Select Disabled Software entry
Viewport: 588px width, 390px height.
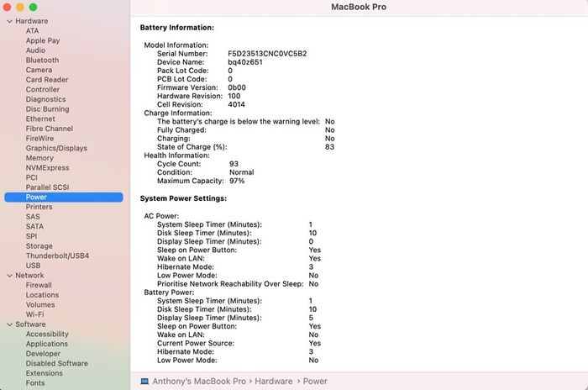57,363
